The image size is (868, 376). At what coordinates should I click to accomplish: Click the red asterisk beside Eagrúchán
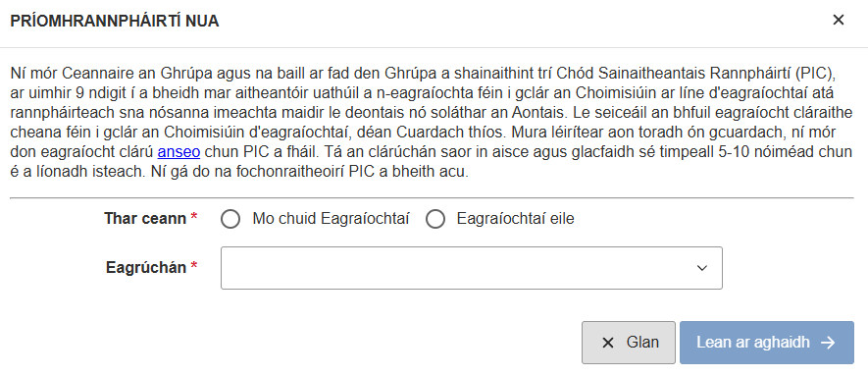[x=194, y=267]
